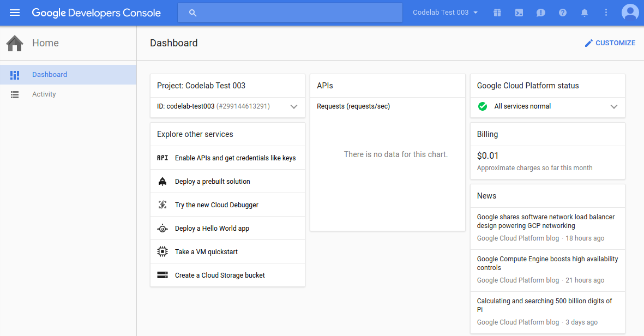Screen dimensions: 644x336
Task: Open Create a Cloud Storage bucket
Action: point(220,275)
